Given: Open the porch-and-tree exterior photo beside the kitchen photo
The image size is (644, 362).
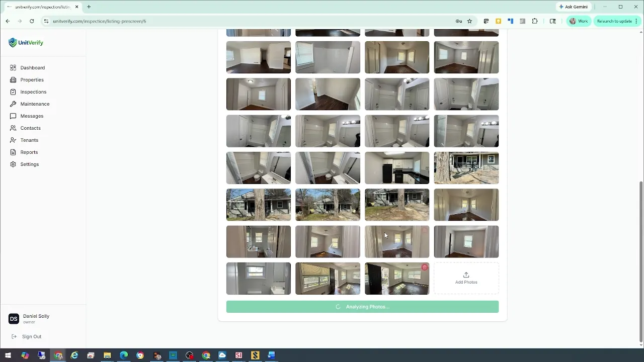Looking at the screenshot, I should pyautogui.click(x=466, y=168).
